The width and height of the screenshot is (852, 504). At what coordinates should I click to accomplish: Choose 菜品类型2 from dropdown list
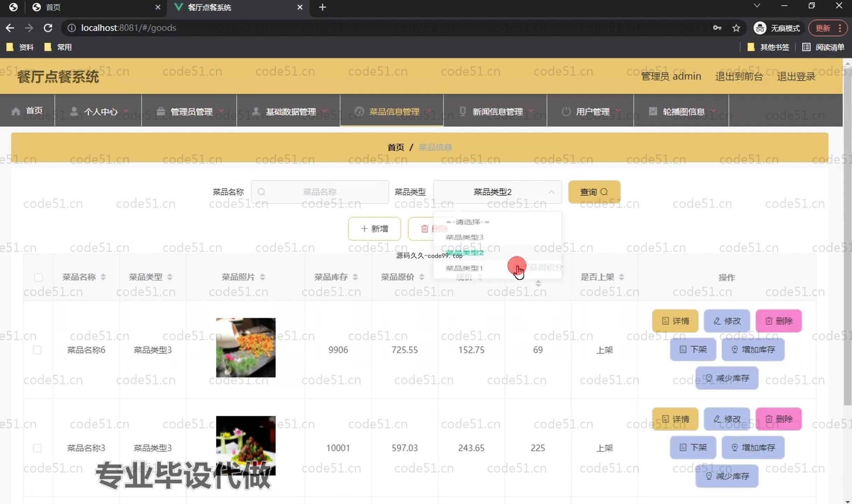coord(497,253)
